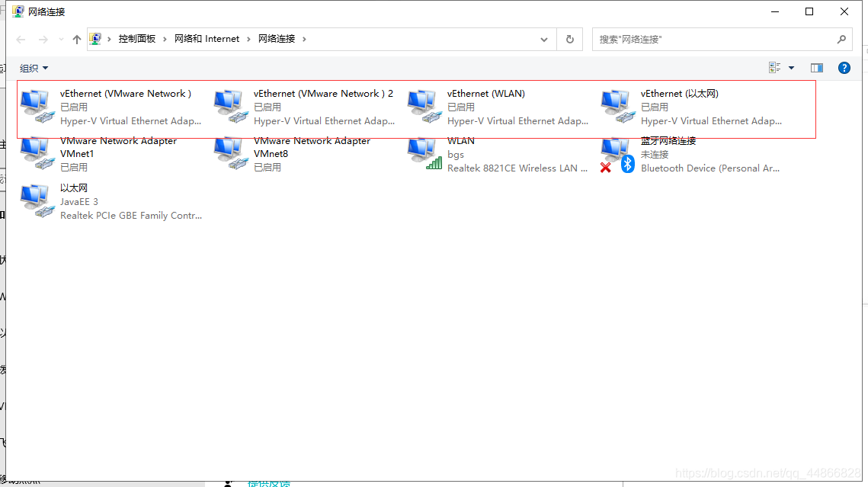This screenshot has width=868, height=487.
Task: Expand chevron after 控制面板 in breadcrumb
Action: click(x=165, y=39)
